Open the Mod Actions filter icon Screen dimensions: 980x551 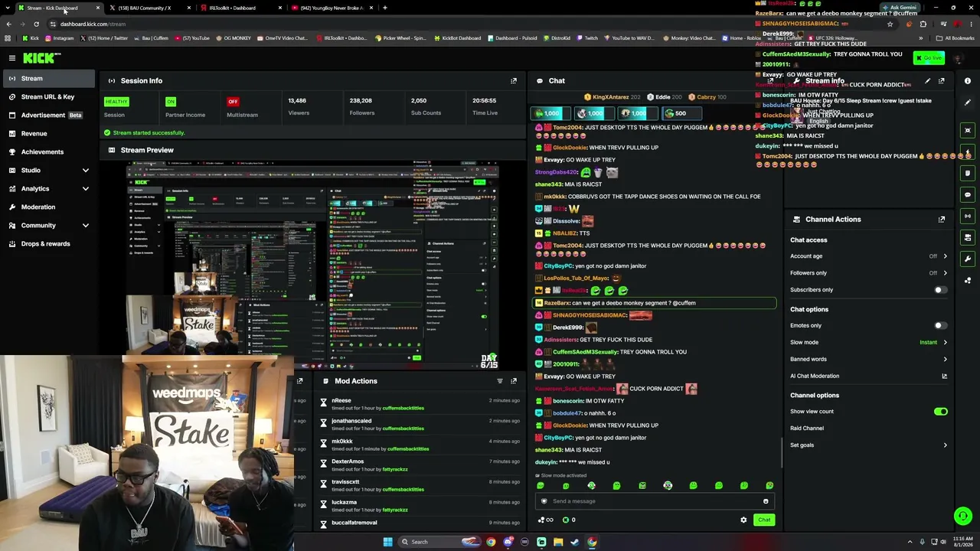click(x=500, y=380)
